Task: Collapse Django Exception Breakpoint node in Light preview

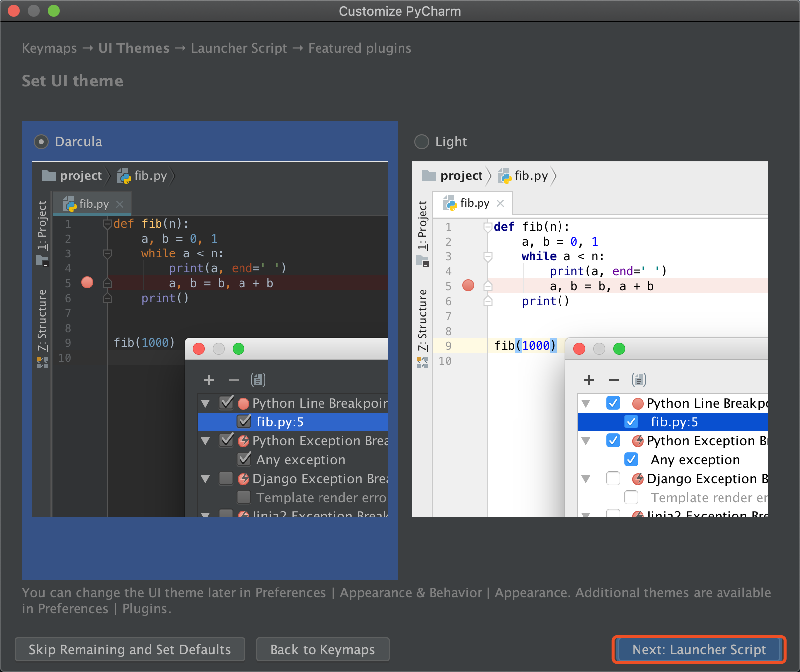Action: point(586,479)
